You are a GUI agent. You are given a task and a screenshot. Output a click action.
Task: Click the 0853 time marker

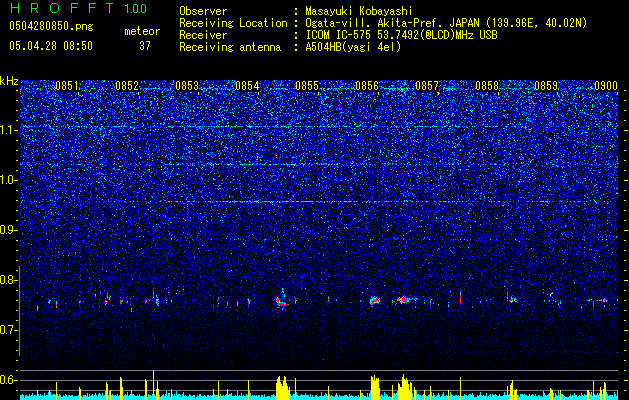tap(187, 86)
